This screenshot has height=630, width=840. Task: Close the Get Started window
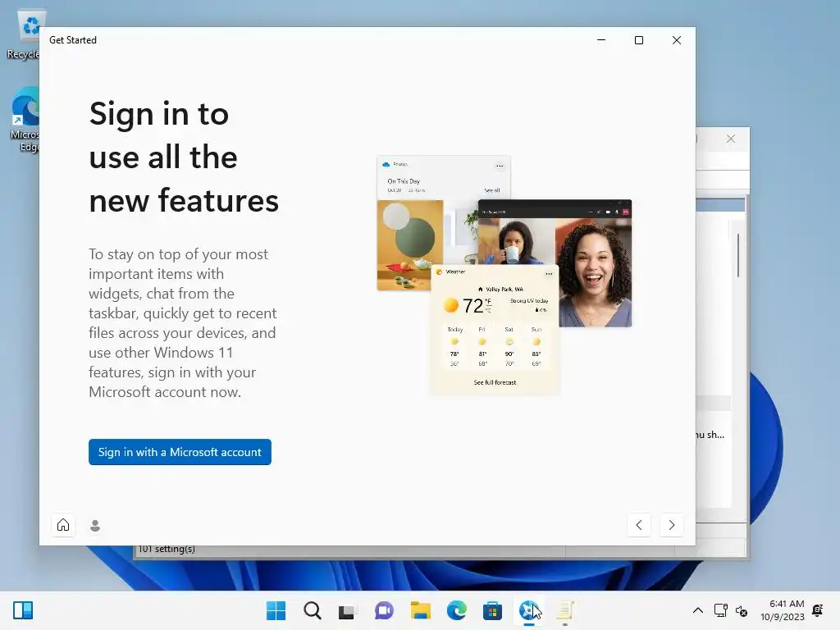pyautogui.click(x=677, y=40)
